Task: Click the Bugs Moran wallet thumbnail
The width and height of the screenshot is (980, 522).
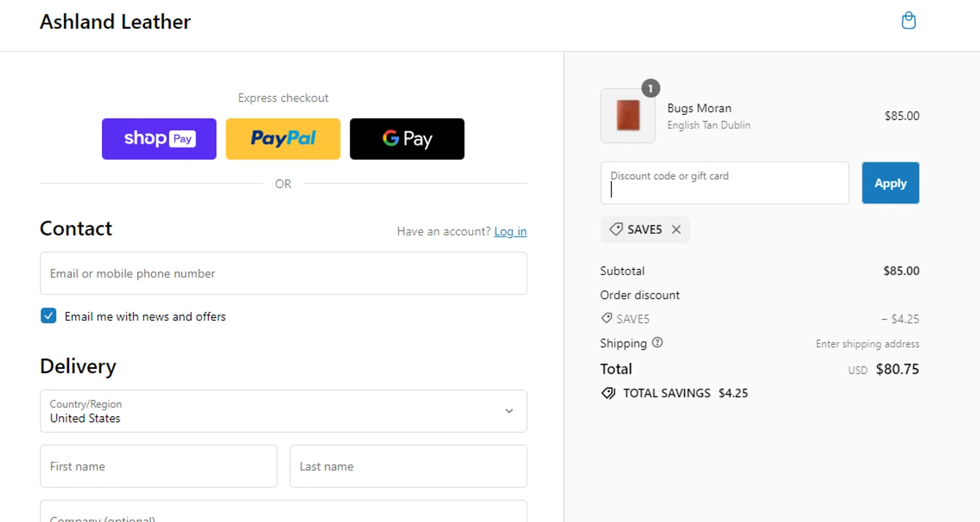Action: (628, 116)
